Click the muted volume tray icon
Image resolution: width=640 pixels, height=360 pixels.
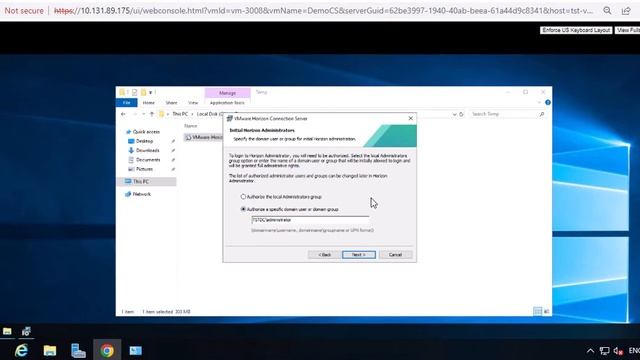[618, 351]
